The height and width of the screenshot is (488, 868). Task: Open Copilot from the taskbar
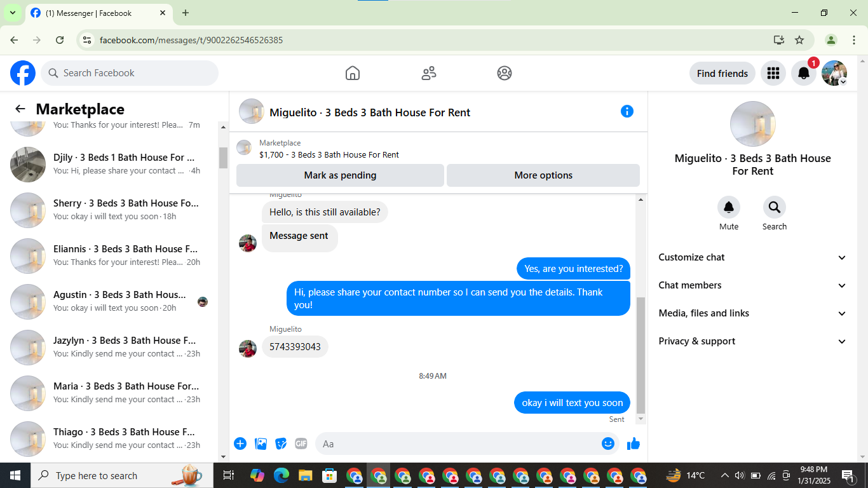[x=257, y=475]
